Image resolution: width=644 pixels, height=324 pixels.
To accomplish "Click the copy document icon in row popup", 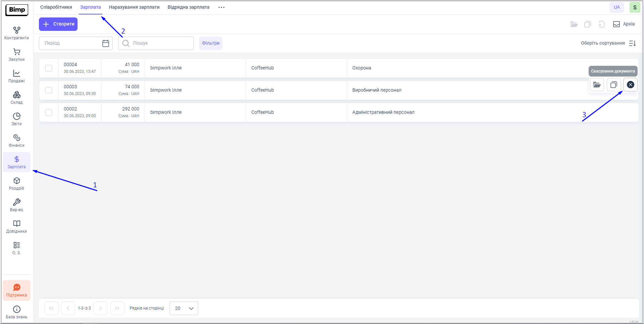I will [613, 85].
